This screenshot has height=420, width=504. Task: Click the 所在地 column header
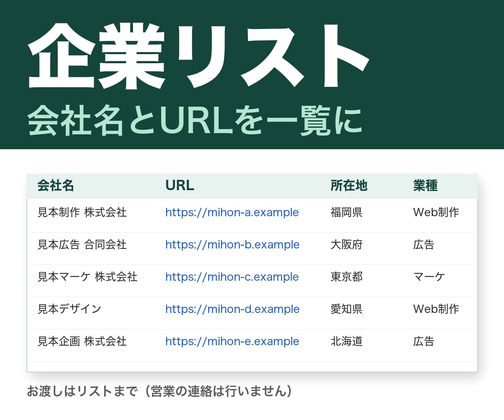(x=349, y=186)
